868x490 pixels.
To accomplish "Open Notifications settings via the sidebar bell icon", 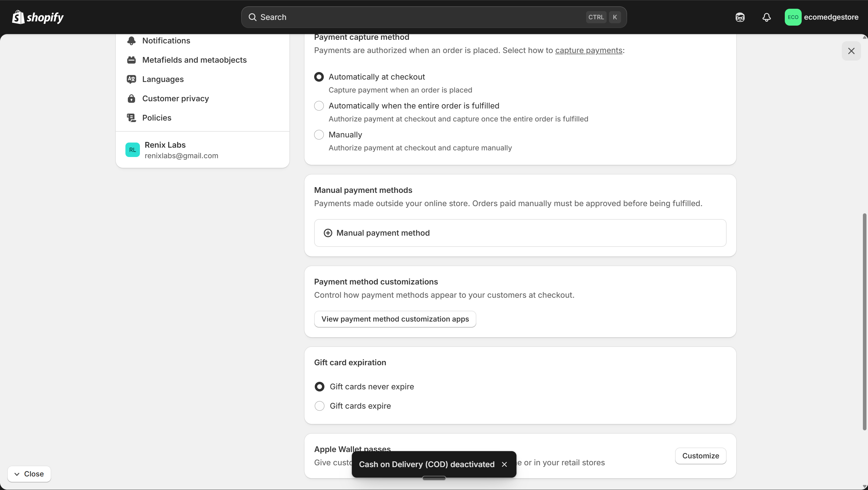I will [x=132, y=40].
